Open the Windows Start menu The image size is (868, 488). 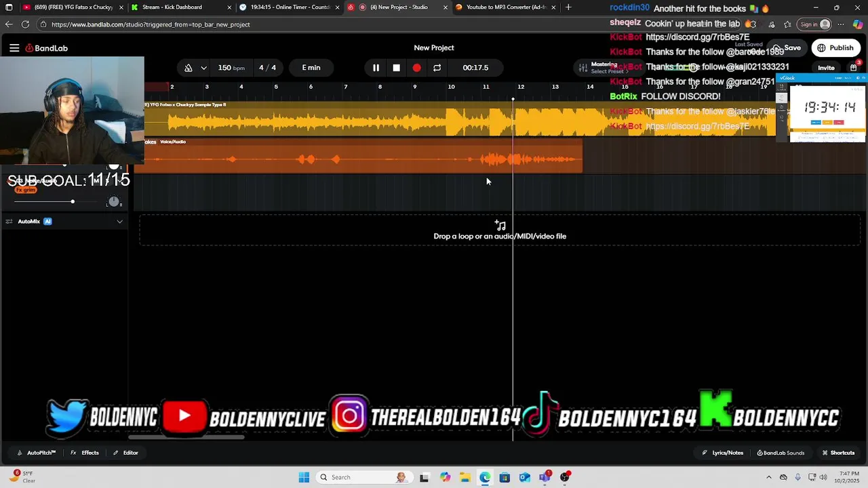pyautogui.click(x=304, y=477)
